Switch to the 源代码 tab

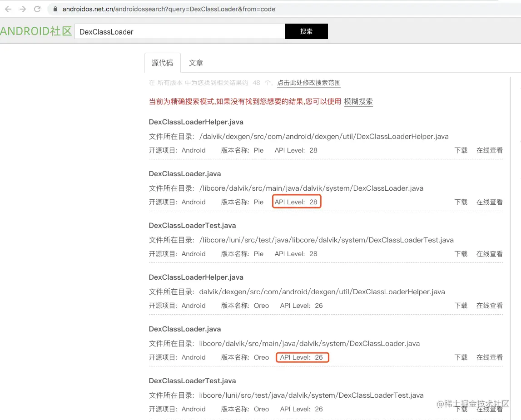[x=163, y=63]
